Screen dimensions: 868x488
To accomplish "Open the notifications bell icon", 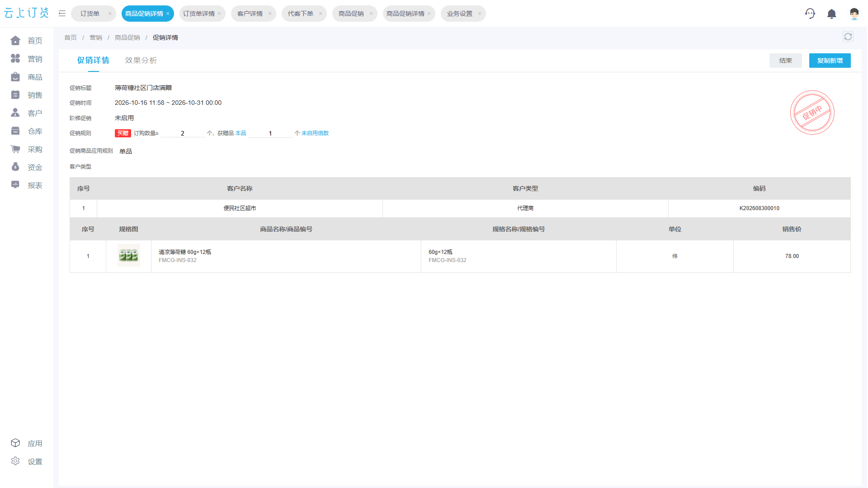I will pos(832,14).
